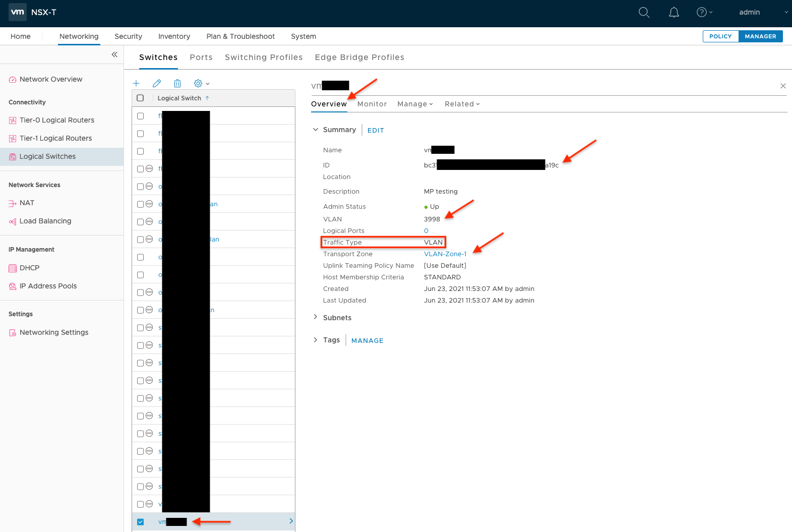792x532 pixels.
Task: Collapse the left sidebar with double-chevron icon
Action: pos(114,54)
